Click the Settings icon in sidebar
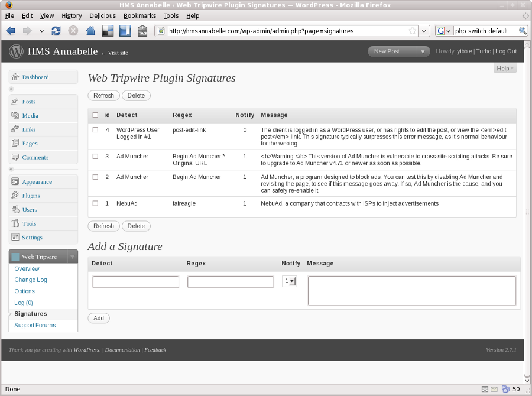This screenshot has width=532, height=396. click(x=15, y=237)
